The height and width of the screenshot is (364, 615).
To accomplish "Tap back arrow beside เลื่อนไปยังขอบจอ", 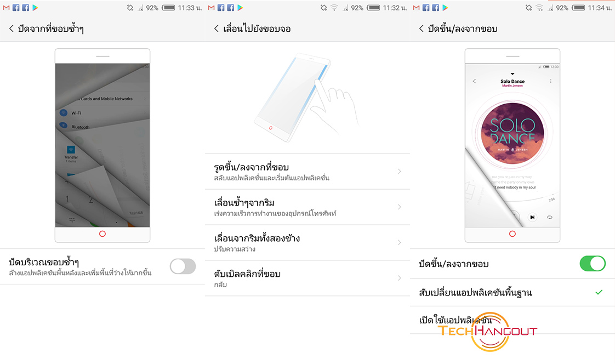I will 216,29.
